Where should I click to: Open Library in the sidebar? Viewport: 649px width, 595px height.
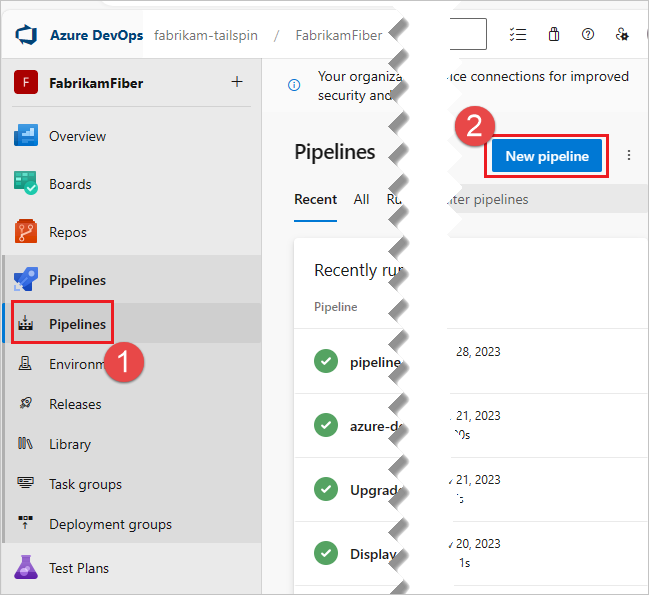[x=70, y=444]
